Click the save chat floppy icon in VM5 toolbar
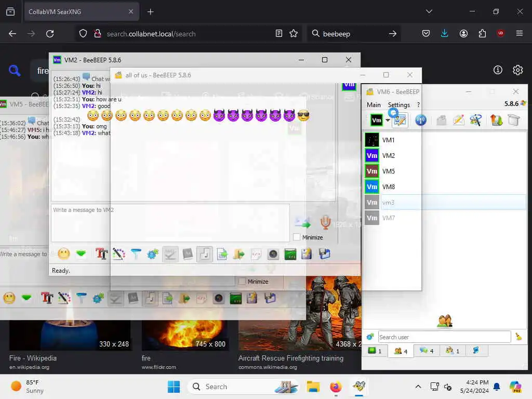The image size is (532, 399). tap(270, 298)
